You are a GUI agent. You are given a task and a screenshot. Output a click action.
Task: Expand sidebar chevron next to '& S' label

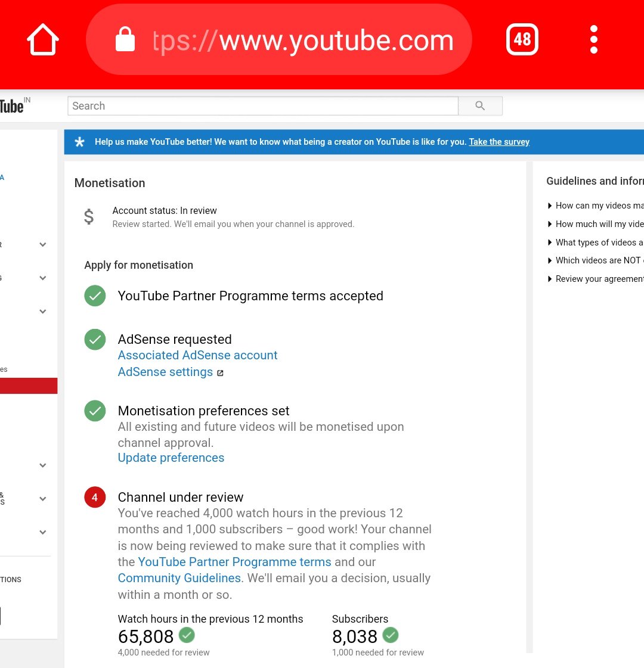(x=42, y=498)
